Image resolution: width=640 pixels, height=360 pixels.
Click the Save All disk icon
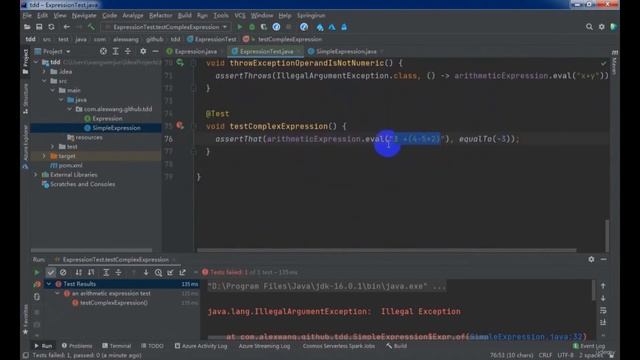pos(39,27)
